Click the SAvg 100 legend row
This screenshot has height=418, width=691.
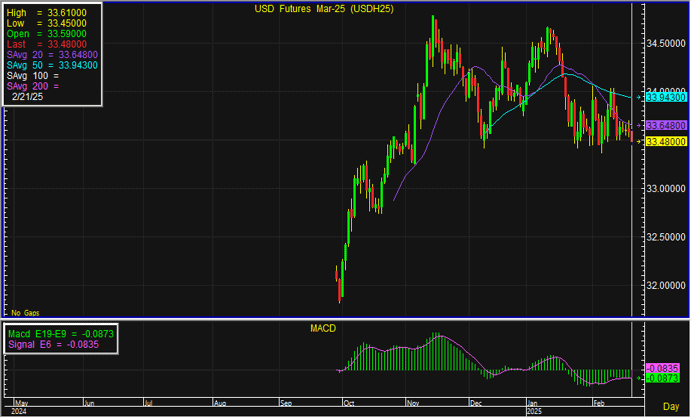[33, 76]
